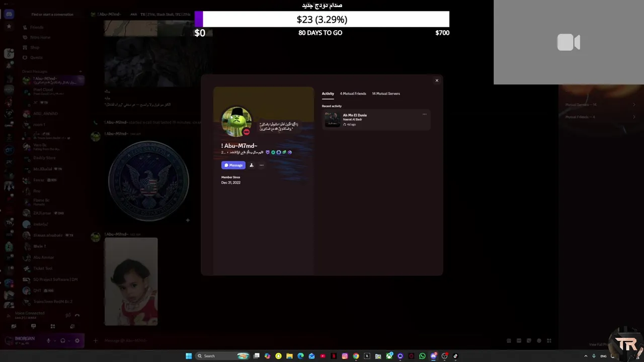
Task: Open the X app from the taskbar
Action: coord(367,356)
